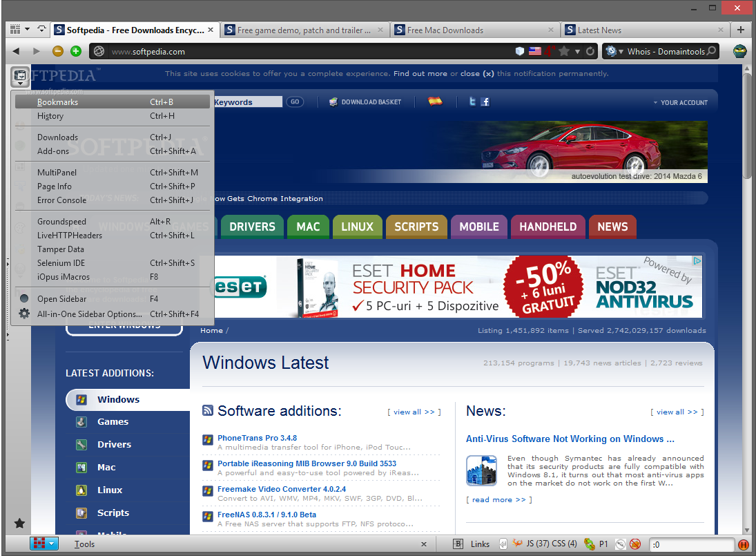Choose Add-ons in the sidebar menu
Screen dimensions: 756x556
pyautogui.click(x=113, y=151)
